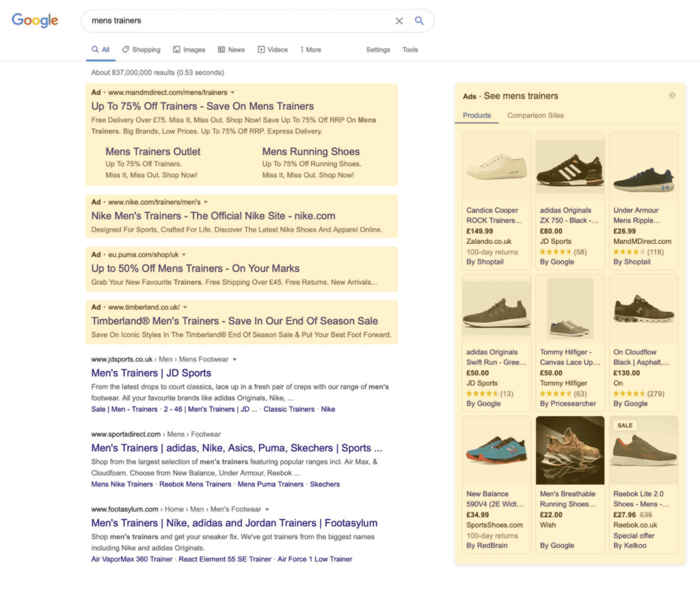This screenshot has width=700, height=593.
Task: Click Air VaporMax 360 Trainer sitelink
Action: coord(132,559)
